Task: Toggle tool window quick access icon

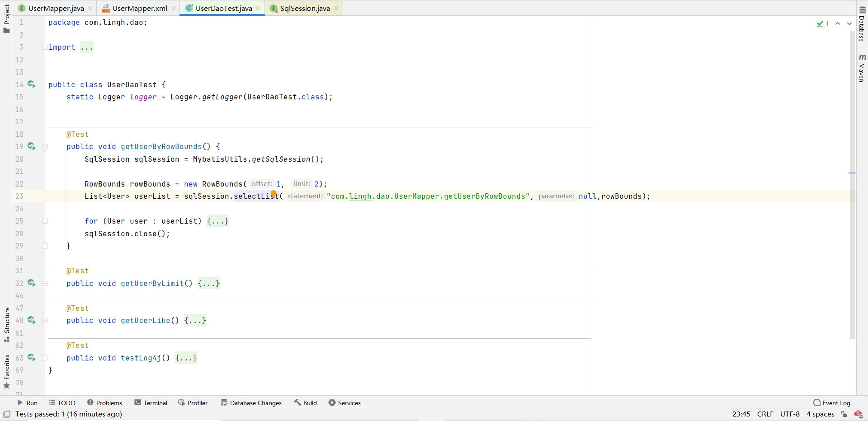Action: (7, 414)
